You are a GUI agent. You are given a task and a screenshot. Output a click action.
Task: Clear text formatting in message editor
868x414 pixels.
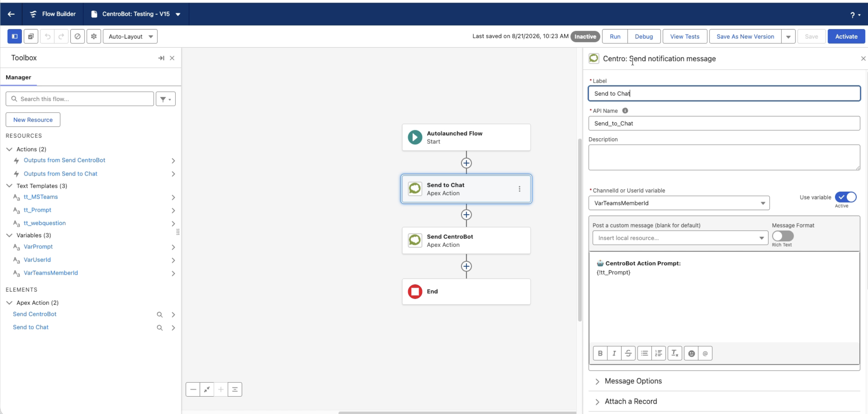click(x=675, y=353)
